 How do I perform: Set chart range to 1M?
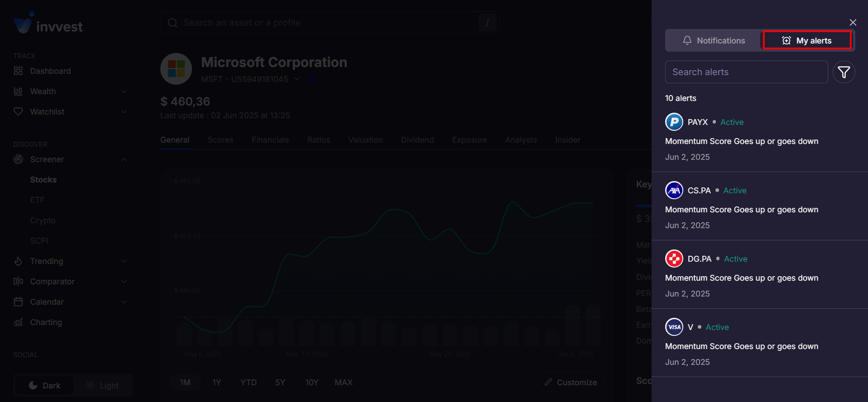click(185, 383)
